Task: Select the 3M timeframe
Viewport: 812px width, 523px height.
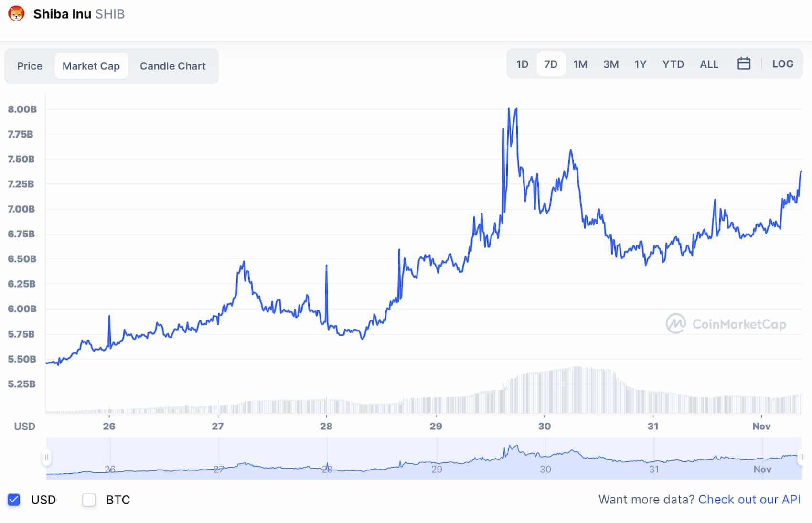Action: (611, 64)
